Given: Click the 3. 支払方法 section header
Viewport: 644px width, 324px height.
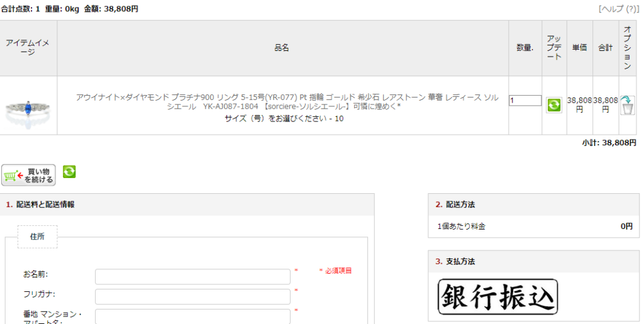Looking at the screenshot, I should coord(455,261).
